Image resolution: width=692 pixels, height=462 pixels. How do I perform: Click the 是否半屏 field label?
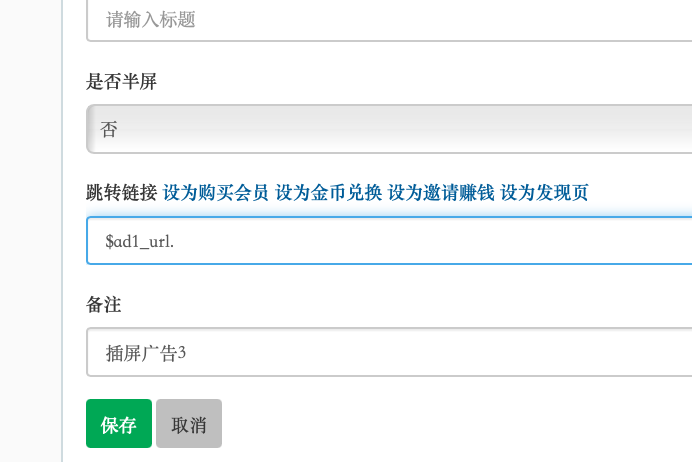tap(122, 82)
